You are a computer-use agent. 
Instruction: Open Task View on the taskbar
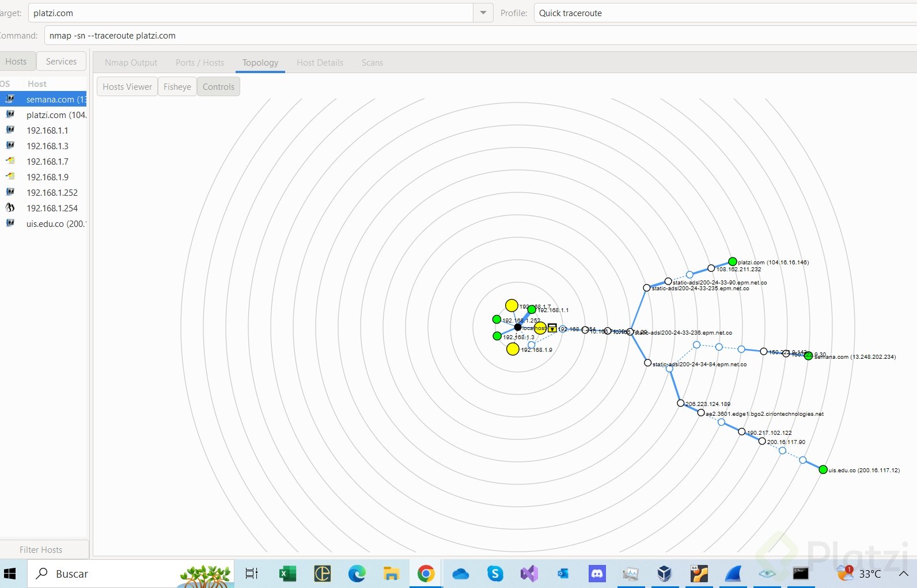click(252, 574)
